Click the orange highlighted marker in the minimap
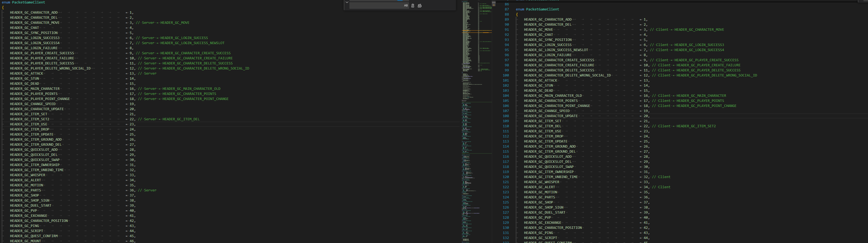 pyautogui.click(x=477, y=31)
